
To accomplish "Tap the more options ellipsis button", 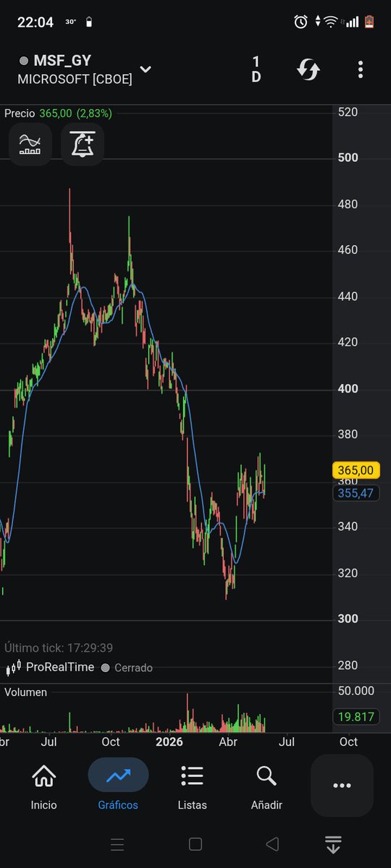I will [342, 786].
